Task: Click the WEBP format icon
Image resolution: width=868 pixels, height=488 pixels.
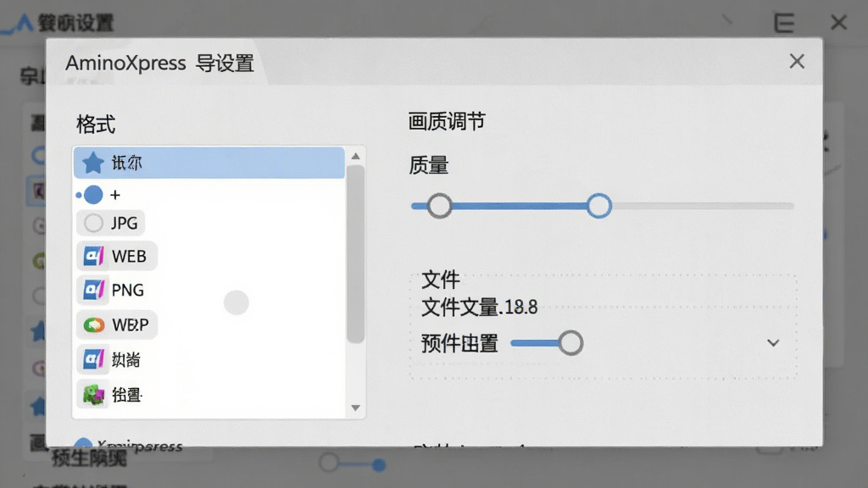Action: (93, 324)
